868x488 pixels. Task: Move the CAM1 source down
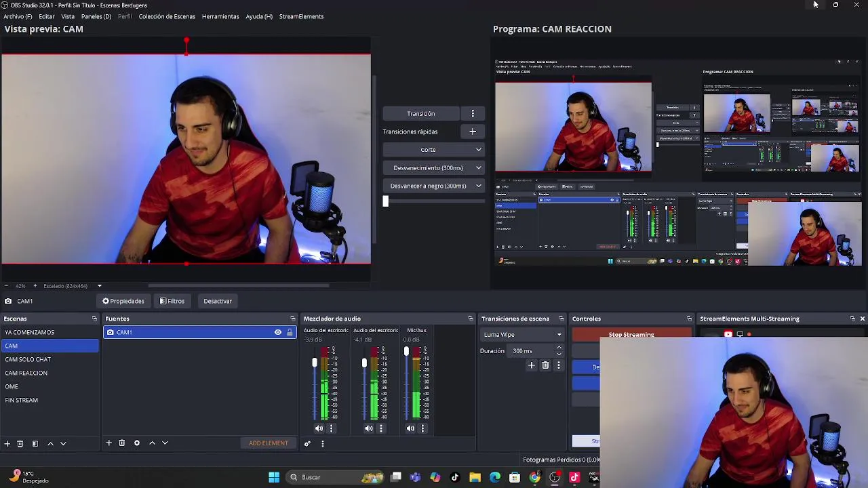tap(165, 443)
